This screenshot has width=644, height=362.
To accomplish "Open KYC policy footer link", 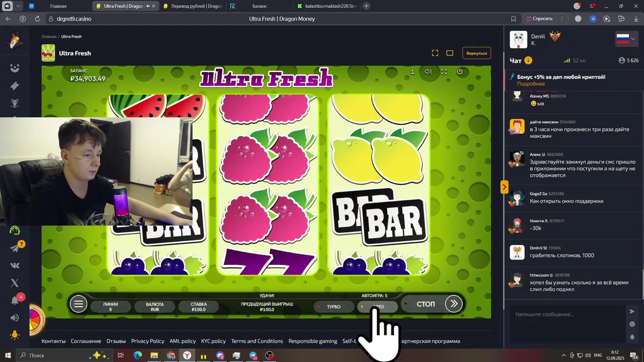I will pos(213,341).
